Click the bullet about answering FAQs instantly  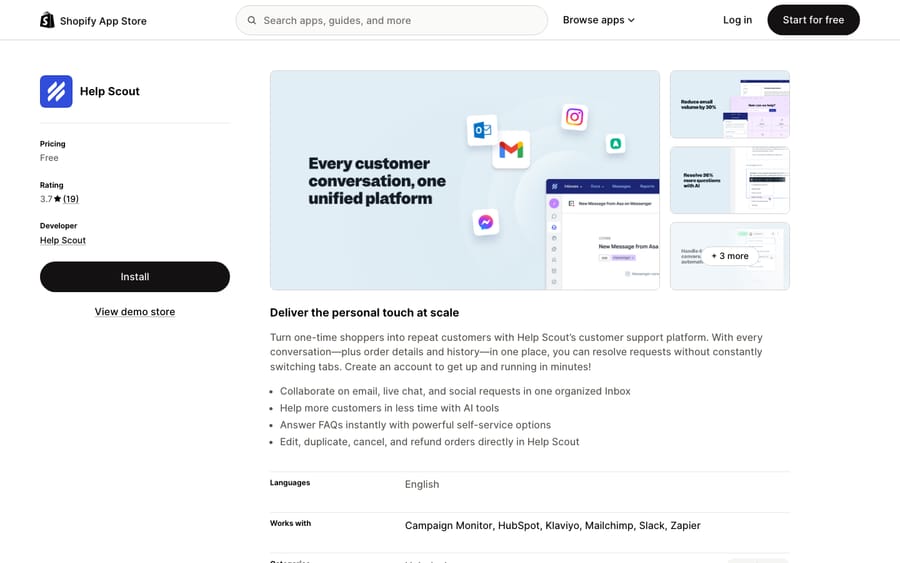(415, 425)
